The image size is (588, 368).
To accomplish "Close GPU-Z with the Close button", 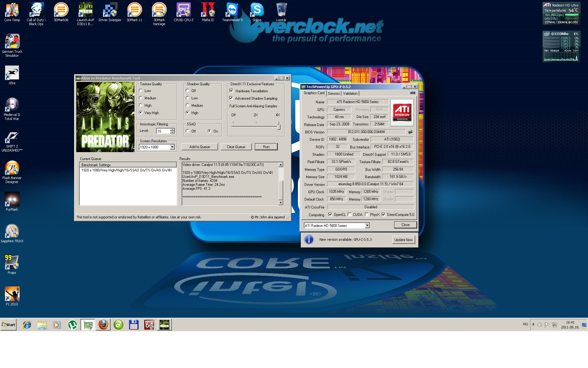I will tap(405, 225).
